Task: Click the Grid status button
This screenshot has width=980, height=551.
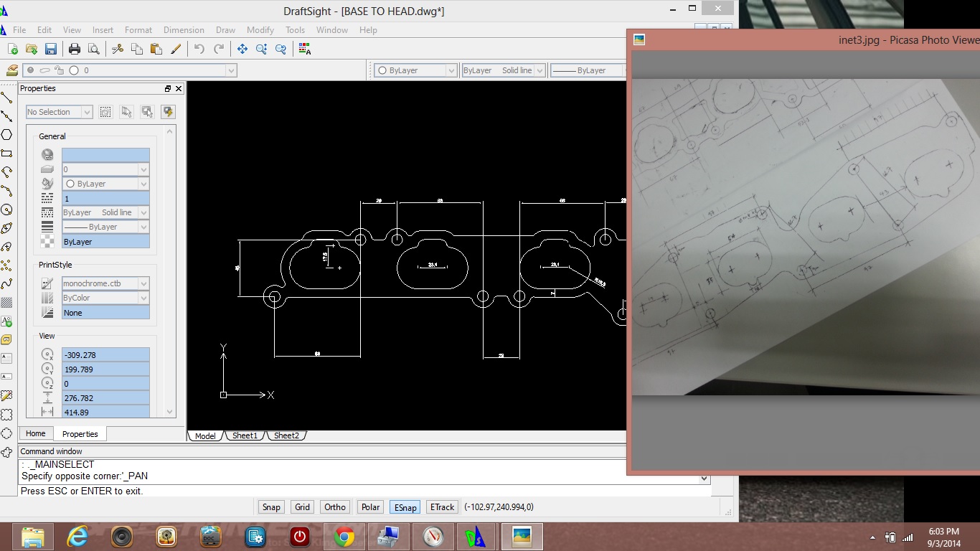Action: point(303,507)
